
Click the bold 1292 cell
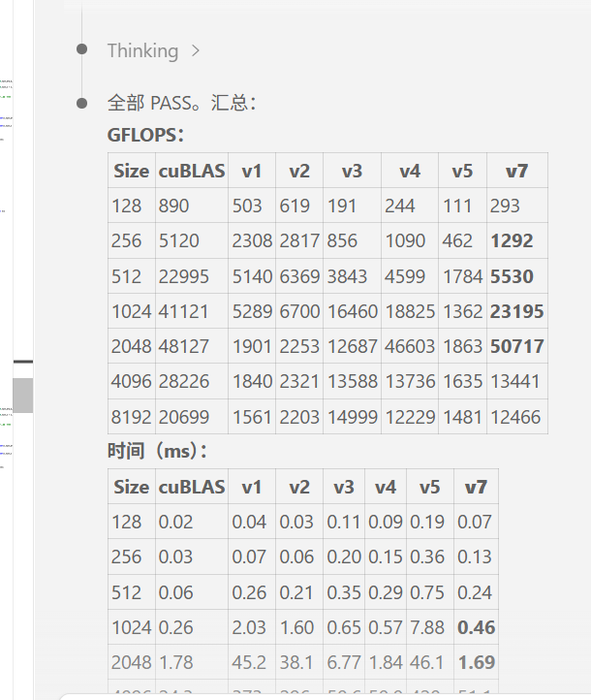click(x=517, y=241)
